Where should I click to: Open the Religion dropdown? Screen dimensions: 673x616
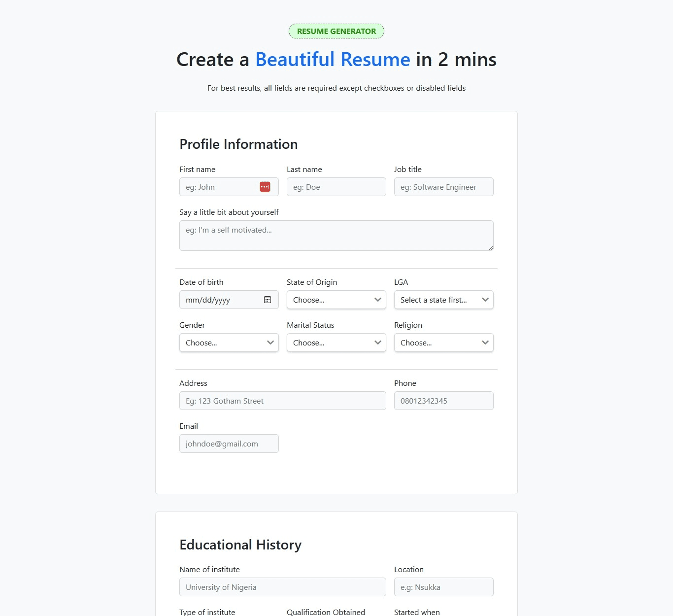(443, 342)
